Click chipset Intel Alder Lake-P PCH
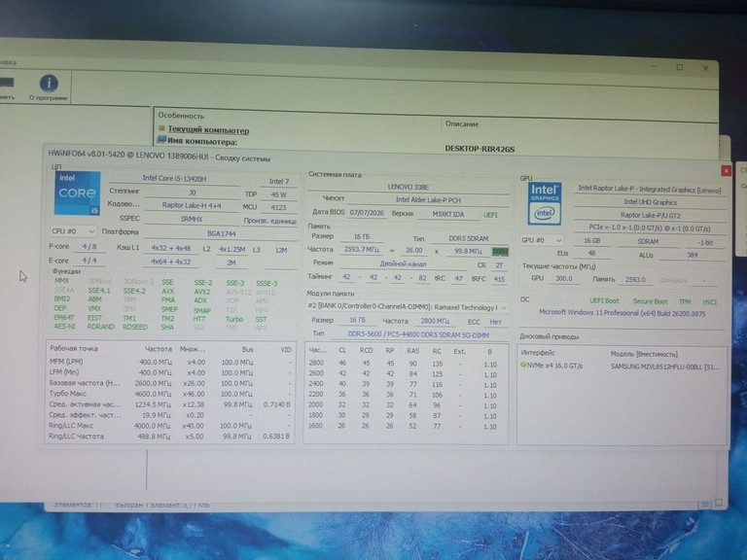The height and width of the screenshot is (560, 747). [x=428, y=200]
